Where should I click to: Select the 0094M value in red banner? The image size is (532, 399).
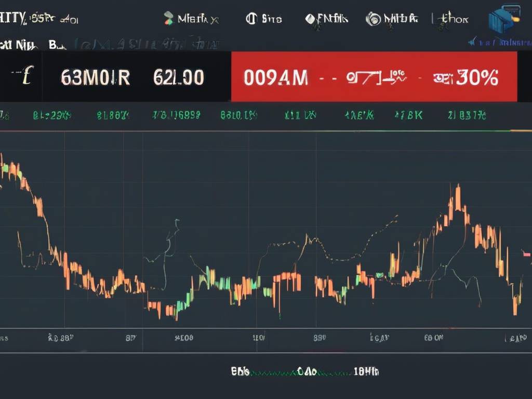tap(276, 78)
